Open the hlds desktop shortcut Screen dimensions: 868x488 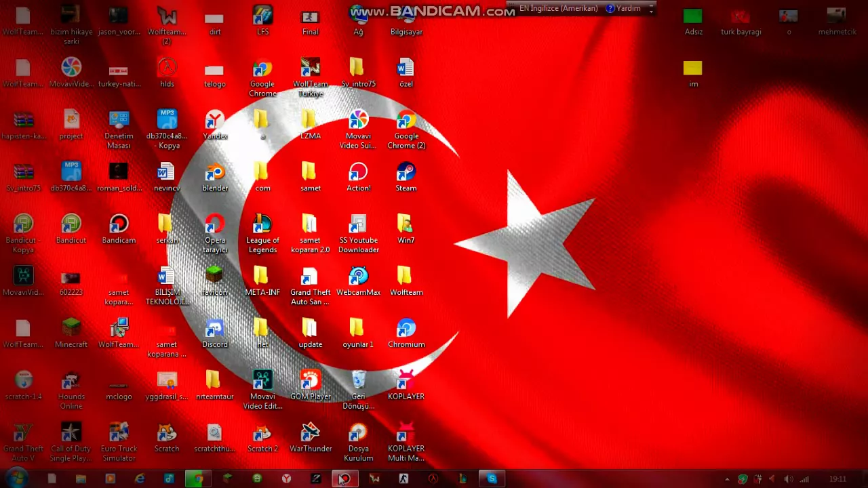[167, 73]
